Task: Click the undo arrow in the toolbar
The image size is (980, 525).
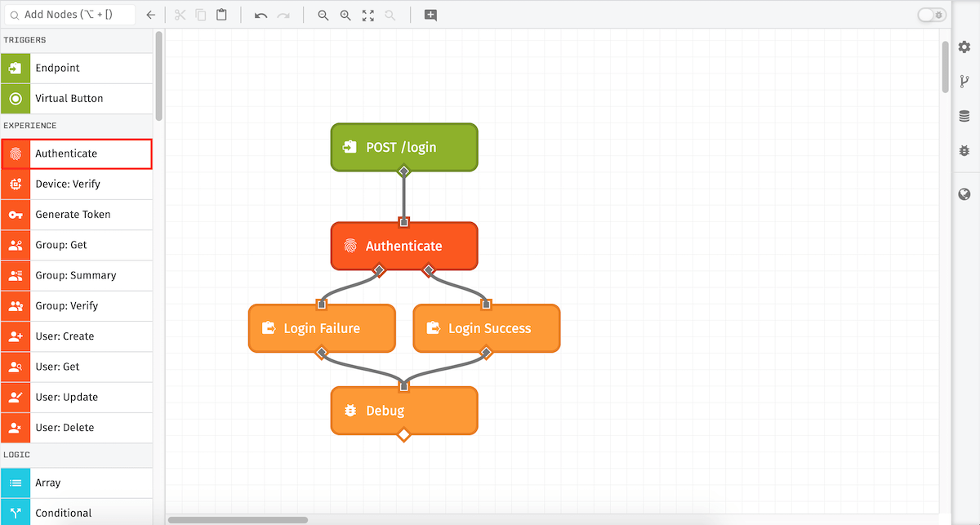Action: pyautogui.click(x=261, y=15)
